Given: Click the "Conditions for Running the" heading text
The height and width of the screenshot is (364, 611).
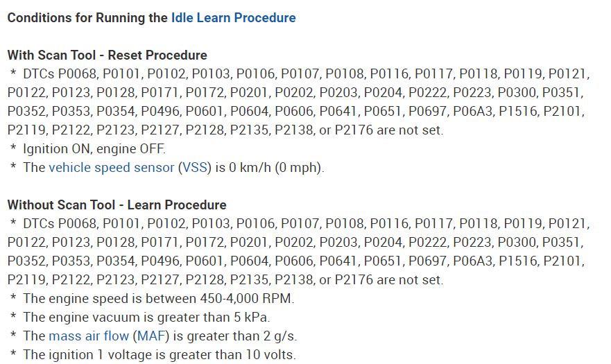Looking at the screenshot, I should point(87,17).
